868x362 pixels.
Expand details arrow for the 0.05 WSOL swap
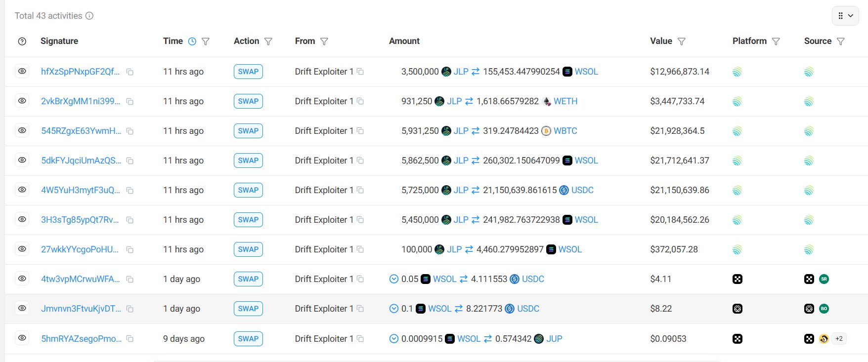(x=394, y=279)
